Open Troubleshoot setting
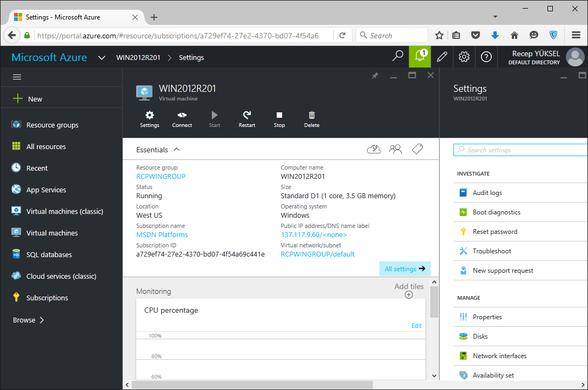 tap(520, 251)
